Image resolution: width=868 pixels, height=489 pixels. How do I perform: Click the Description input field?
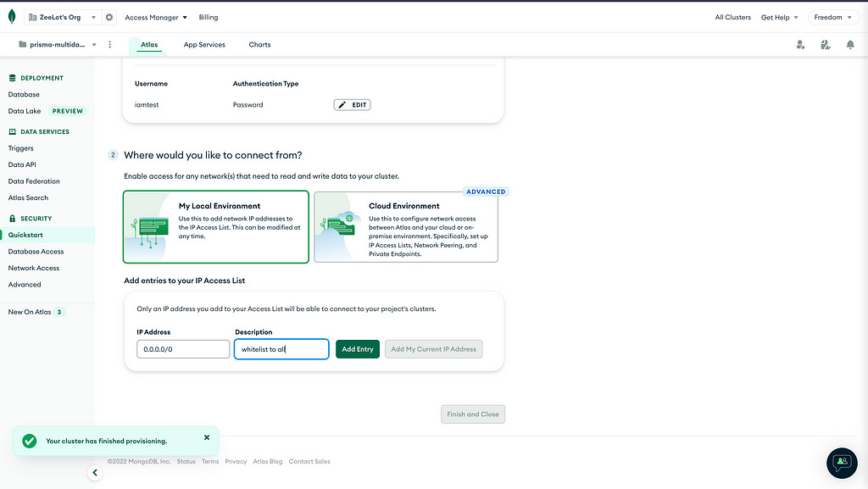point(281,349)
